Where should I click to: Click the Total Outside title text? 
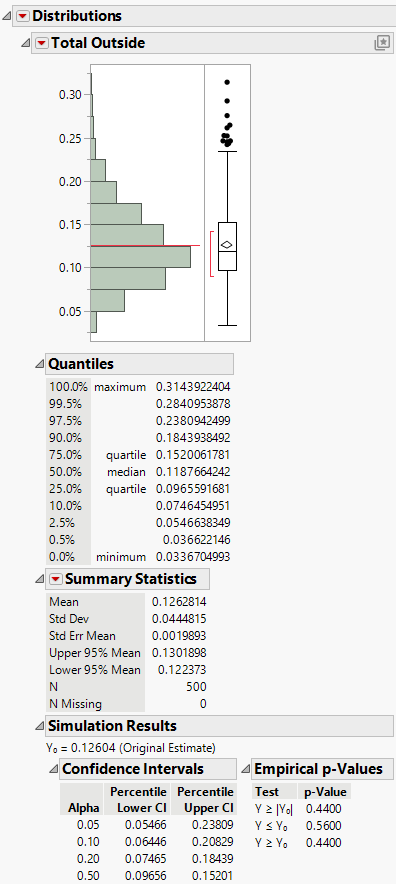(x=98, y=43)
